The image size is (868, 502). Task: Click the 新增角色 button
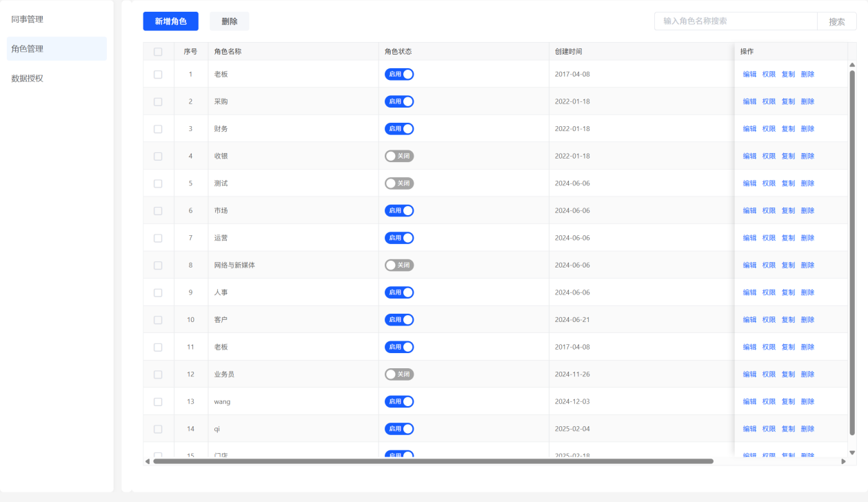click(x=170, y=21)
